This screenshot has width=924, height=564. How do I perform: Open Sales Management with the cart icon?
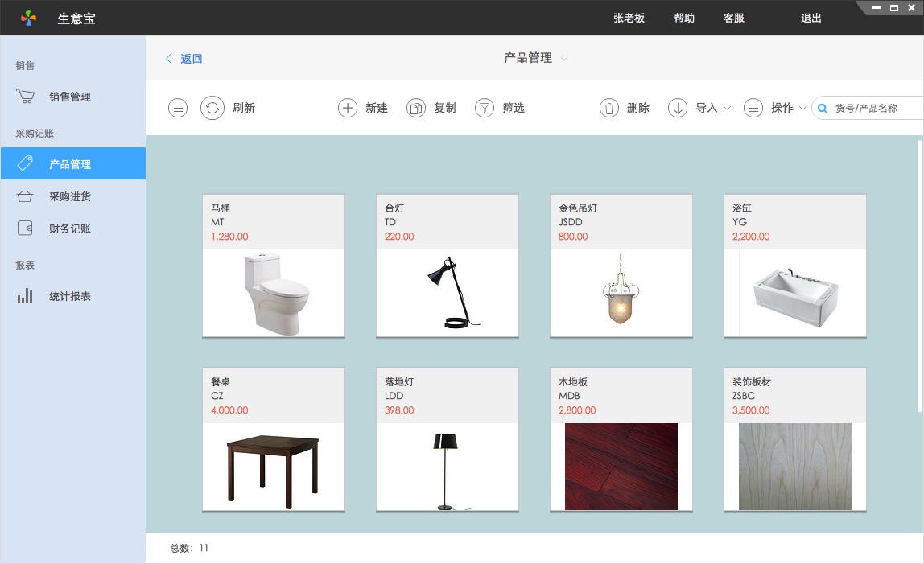pyautogui.click(x=26, y=97)
